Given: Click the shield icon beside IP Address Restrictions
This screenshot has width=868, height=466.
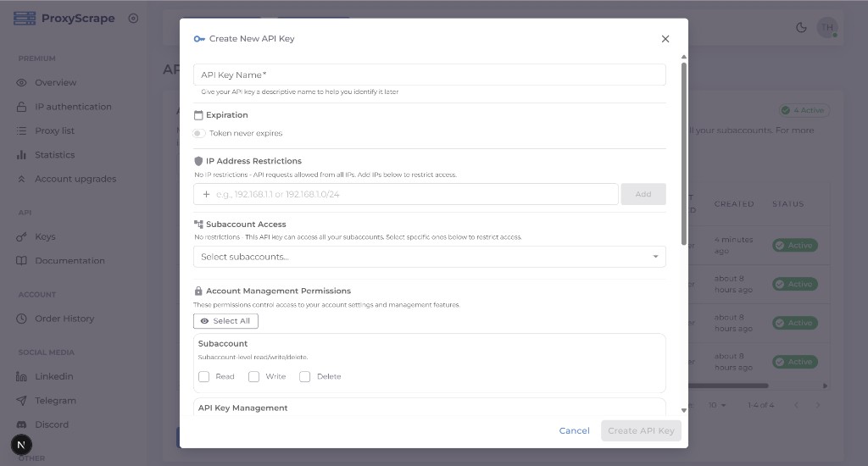Looking at the screenshot, I should [x=198, y=161].
